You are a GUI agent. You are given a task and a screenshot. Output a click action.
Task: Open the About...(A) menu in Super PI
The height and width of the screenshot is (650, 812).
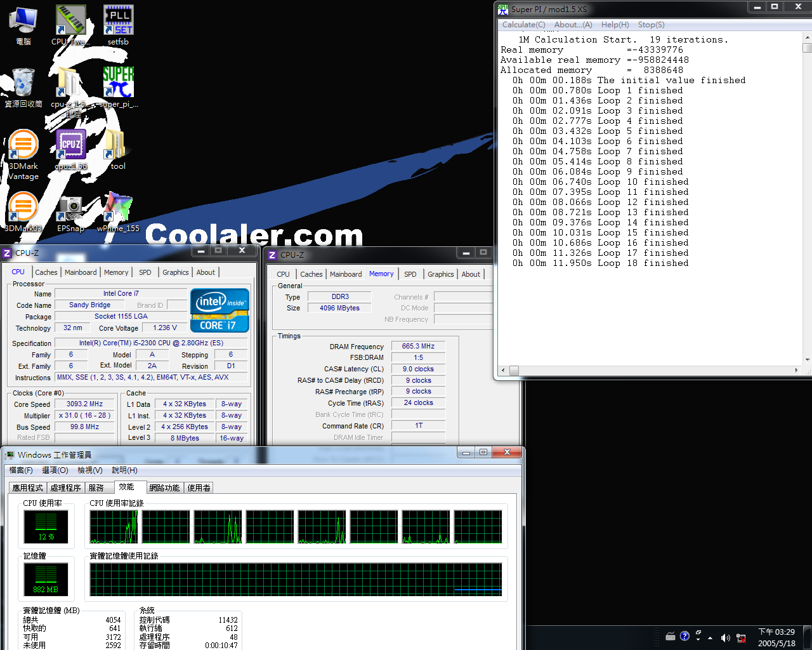tap(573, 25)
